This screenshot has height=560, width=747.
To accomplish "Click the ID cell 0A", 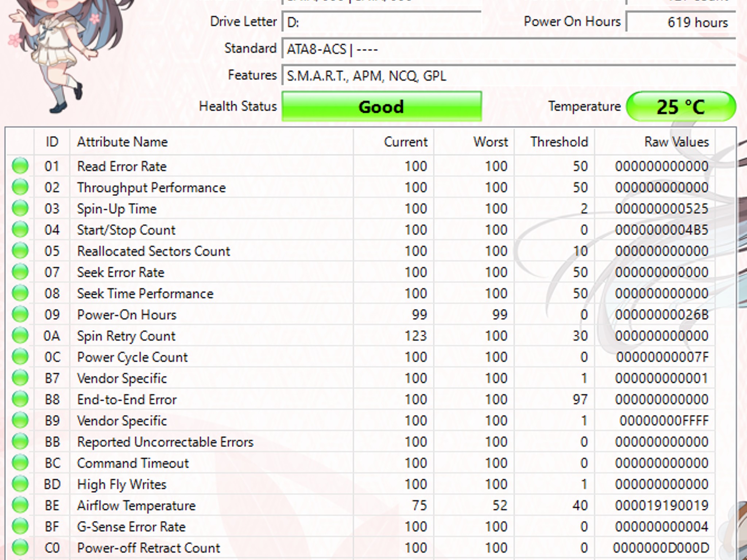I will click(52, 336).
